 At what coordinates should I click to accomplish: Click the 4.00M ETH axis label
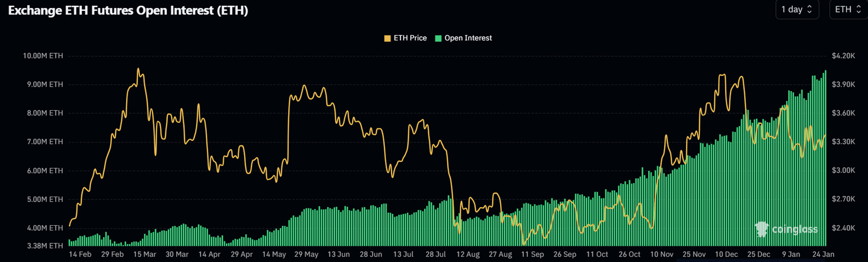(x=44, y=228)
